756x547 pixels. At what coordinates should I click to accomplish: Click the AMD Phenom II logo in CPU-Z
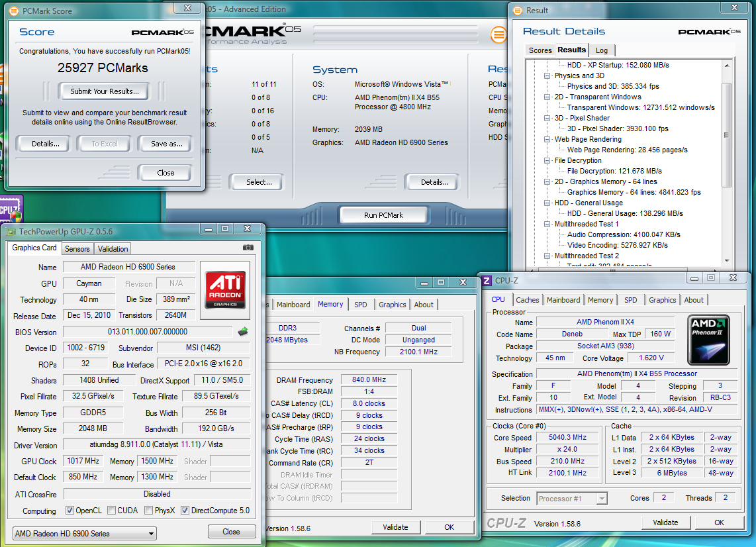[x=708, y=339]
